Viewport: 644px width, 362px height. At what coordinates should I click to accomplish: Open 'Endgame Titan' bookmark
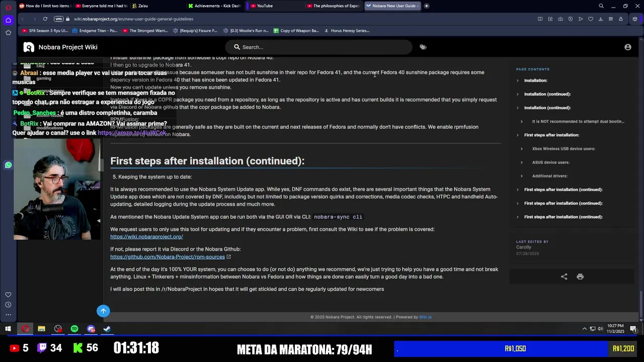95,31
